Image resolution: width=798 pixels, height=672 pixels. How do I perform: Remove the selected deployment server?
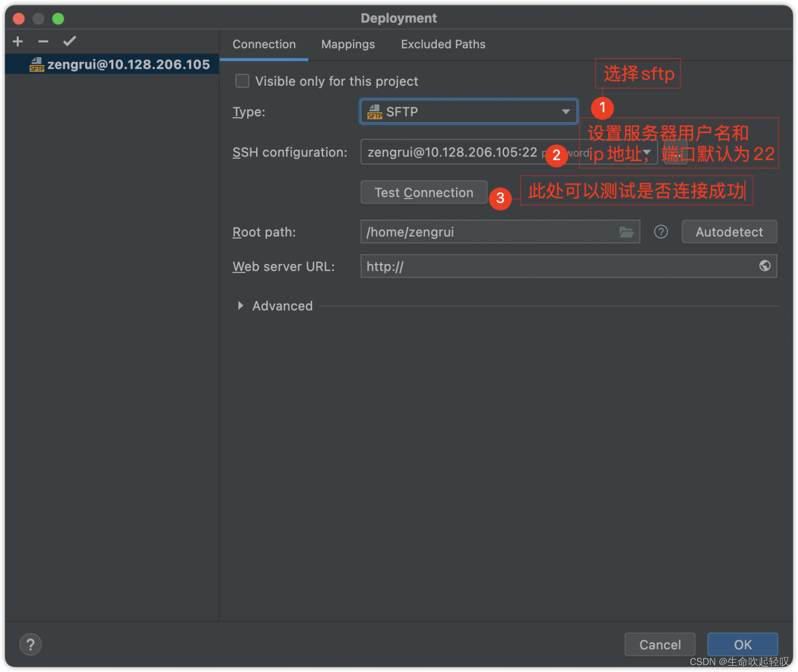(x=43, y=42)
